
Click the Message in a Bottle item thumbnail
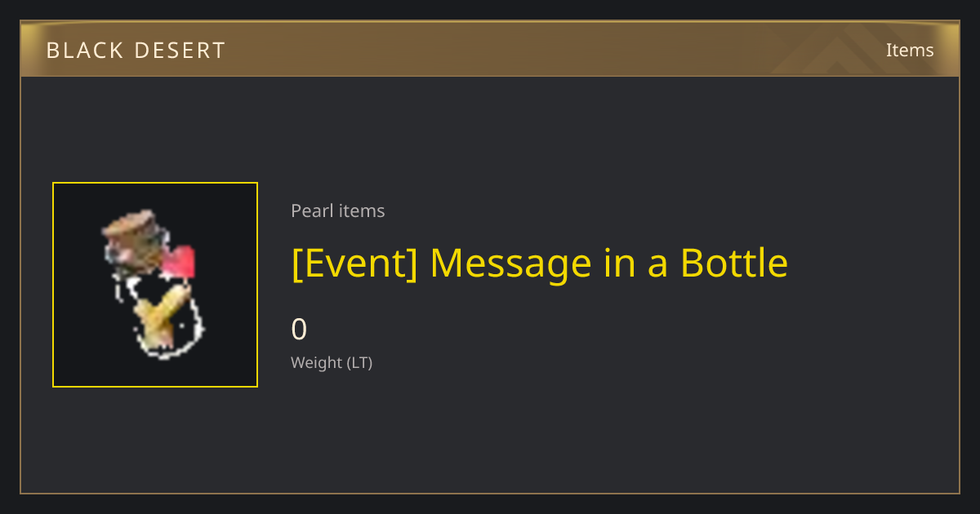(155, 285)
